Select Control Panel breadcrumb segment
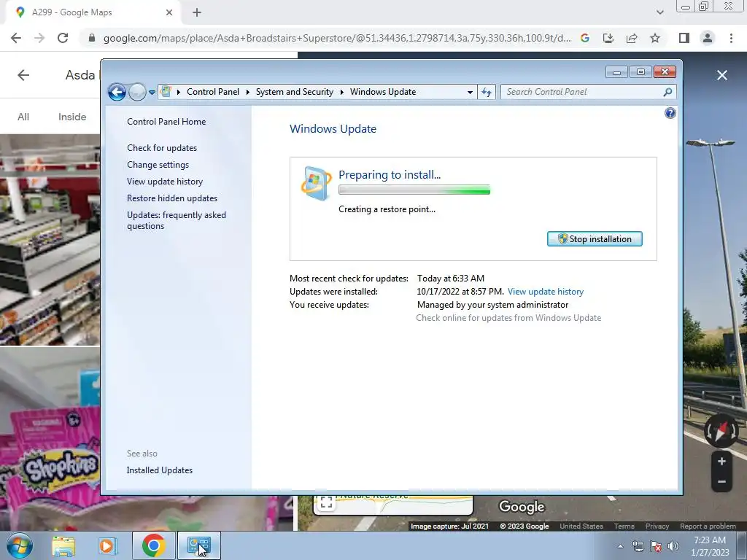The height and width of the screenshot is (560, 747). pos(213,92)
